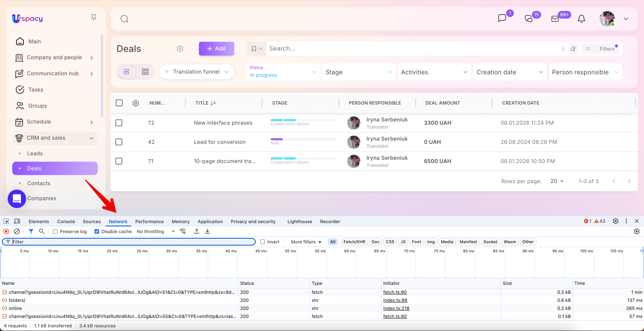Click the pin sidebar icon
The height and width of the screenshot is (331, 644).
pyautogui.click(x=94, y=17)
